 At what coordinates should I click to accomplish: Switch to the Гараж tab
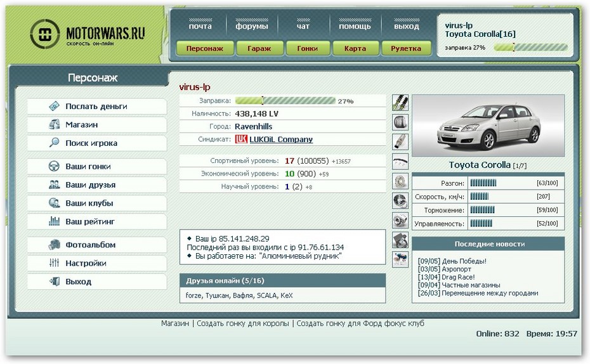pyautogui.click(x=259, y=48)
